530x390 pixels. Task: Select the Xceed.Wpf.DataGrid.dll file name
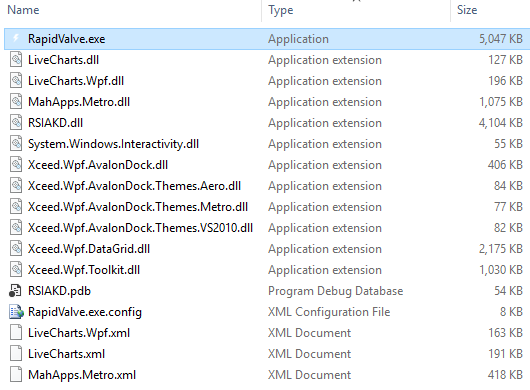[89, 249]
